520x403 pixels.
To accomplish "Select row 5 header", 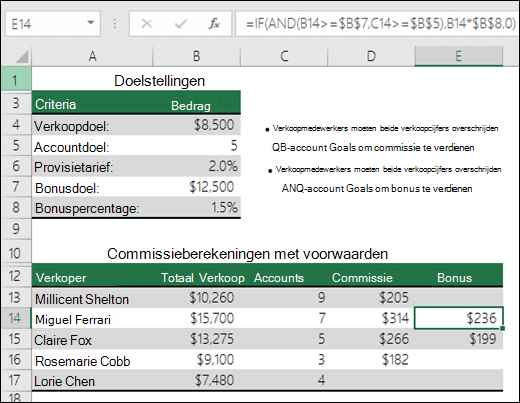I will 16,146.
